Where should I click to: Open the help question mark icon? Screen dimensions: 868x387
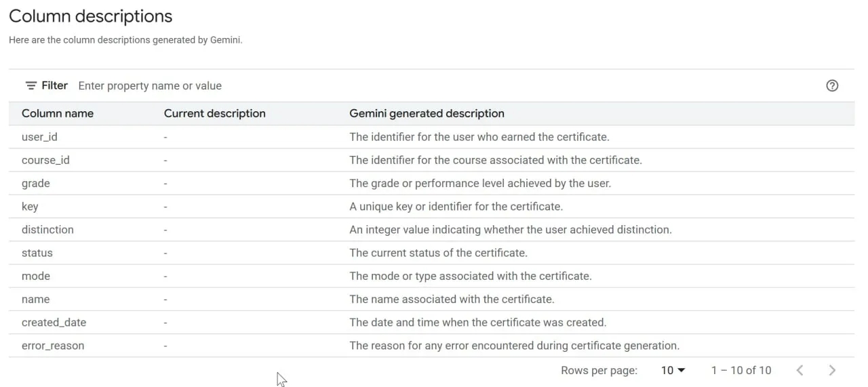point(832,85)
